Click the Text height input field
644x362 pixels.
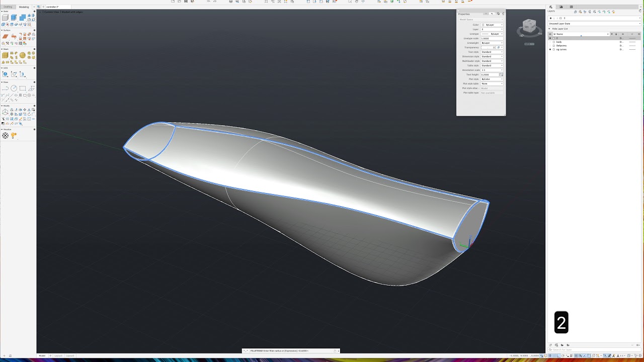[490, 74]
